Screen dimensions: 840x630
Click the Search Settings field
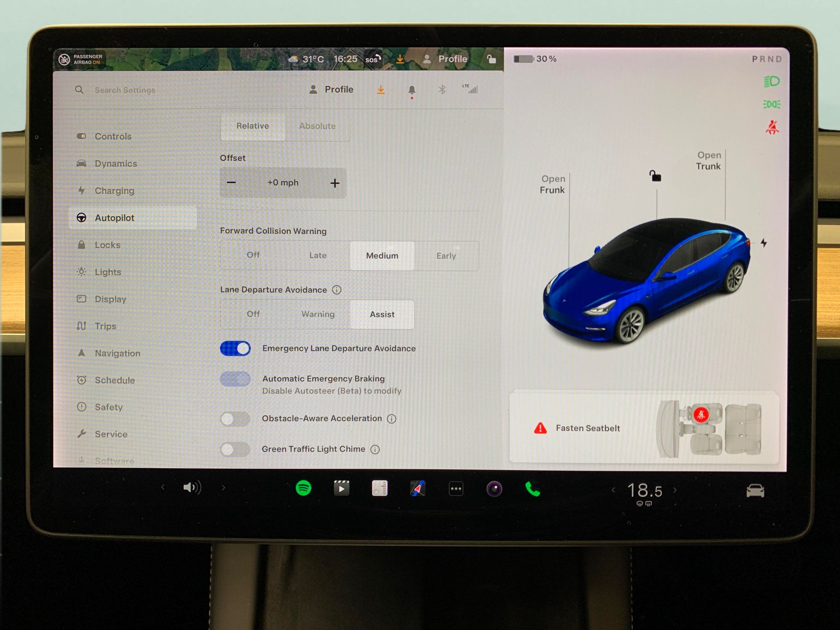[125, 90]
